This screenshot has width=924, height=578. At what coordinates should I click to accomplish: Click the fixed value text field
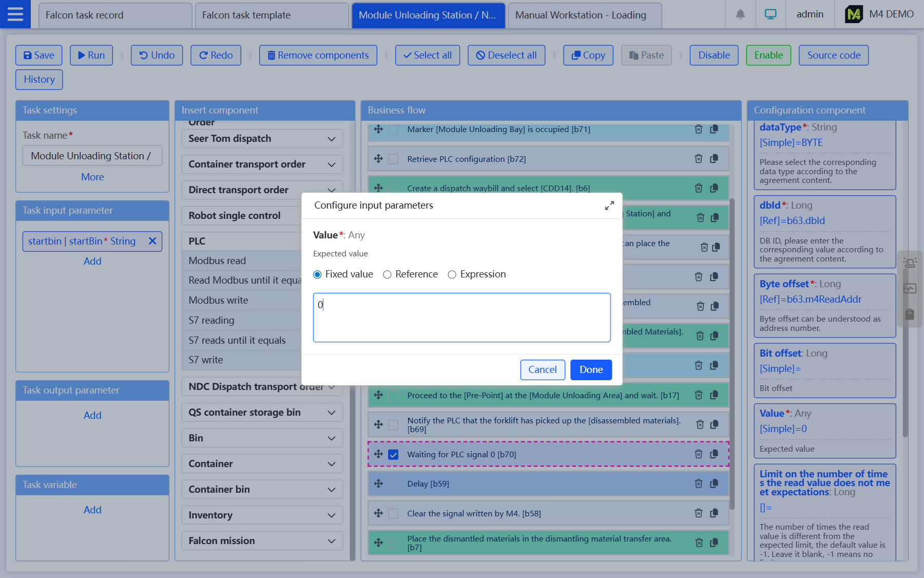461,317
